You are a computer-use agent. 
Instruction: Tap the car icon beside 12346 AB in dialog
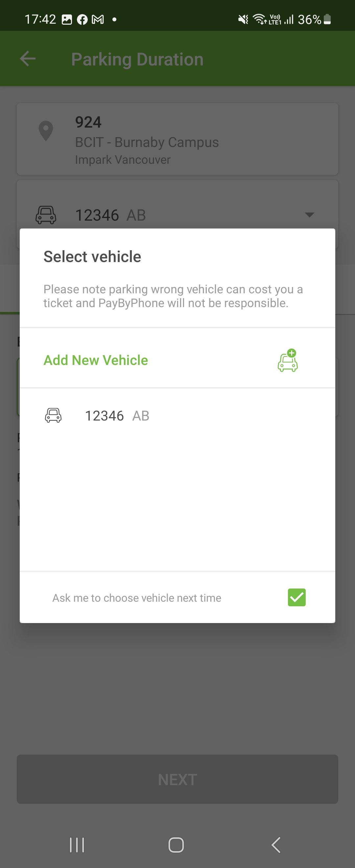(x=53, y=415)
